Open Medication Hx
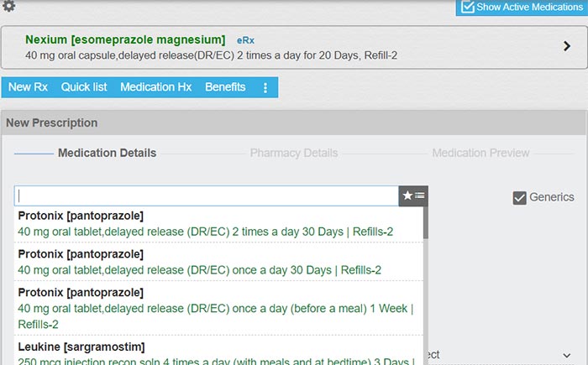The width and height of the screenshot is (588, 365). (156, 87)
